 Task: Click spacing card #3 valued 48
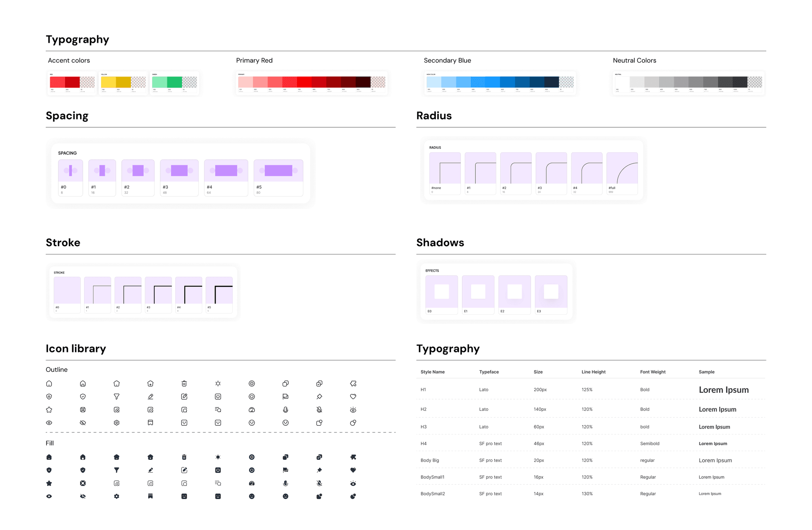(179, 178)
